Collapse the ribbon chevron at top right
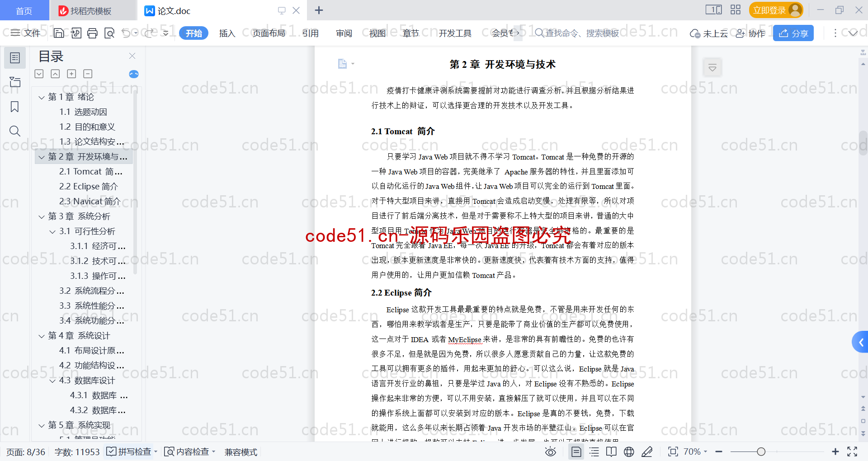Screen dimensions: 868x461 click(853, 33)
